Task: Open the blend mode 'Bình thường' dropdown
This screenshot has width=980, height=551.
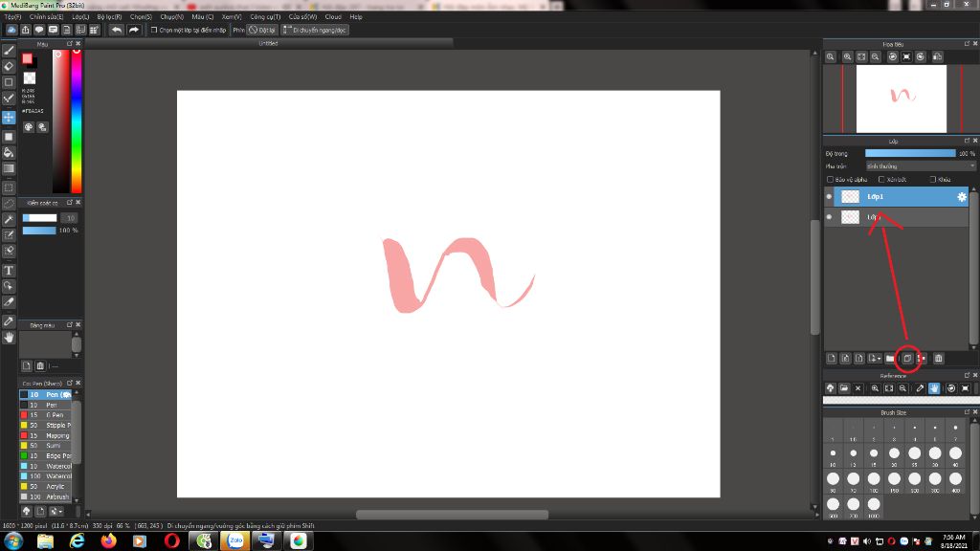Action: [x=920, y=166]
